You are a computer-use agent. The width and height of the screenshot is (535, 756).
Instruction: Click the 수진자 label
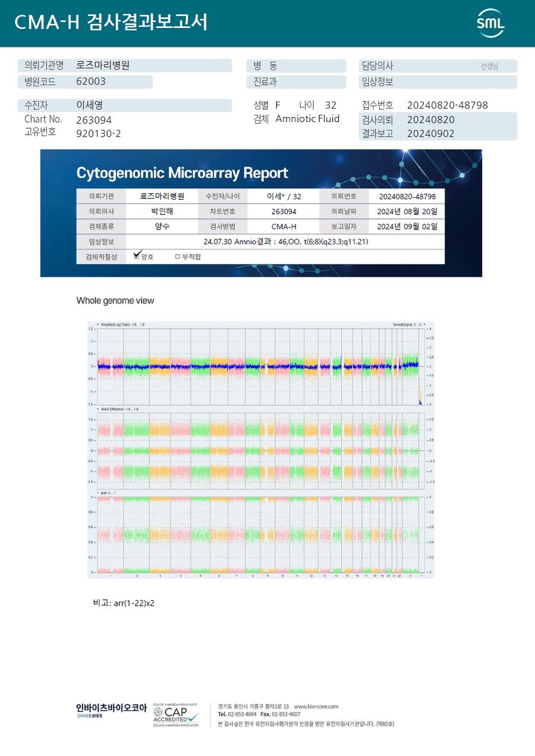[36, 105]
